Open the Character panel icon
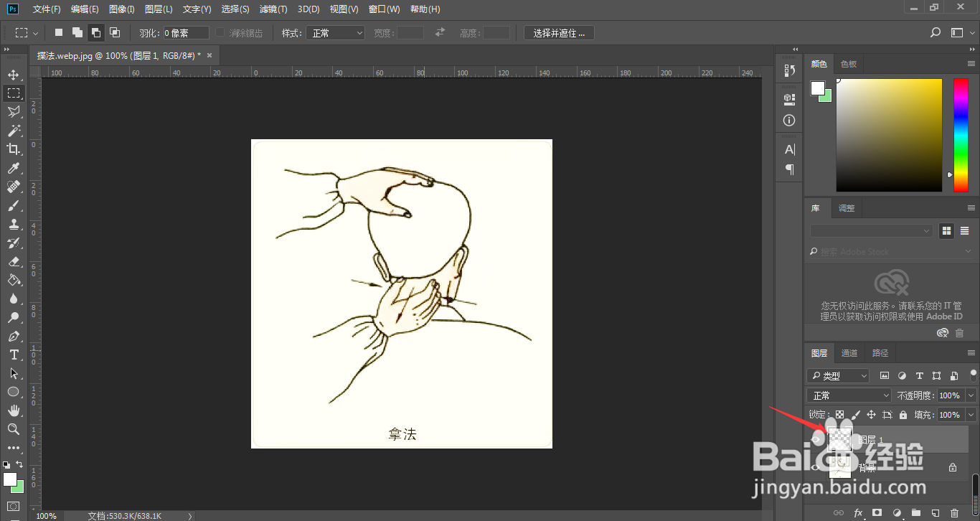The height and width of the screenshot is (521, 980). click(789, 149)
